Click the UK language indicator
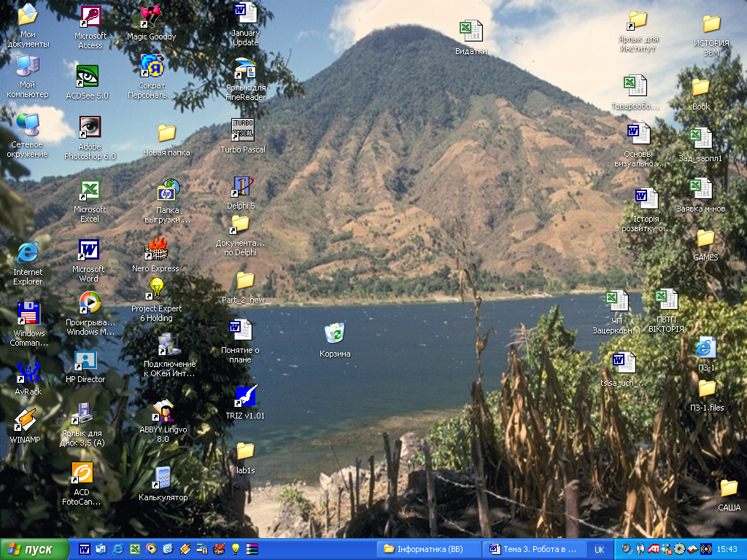 click(x=600, y=550)
